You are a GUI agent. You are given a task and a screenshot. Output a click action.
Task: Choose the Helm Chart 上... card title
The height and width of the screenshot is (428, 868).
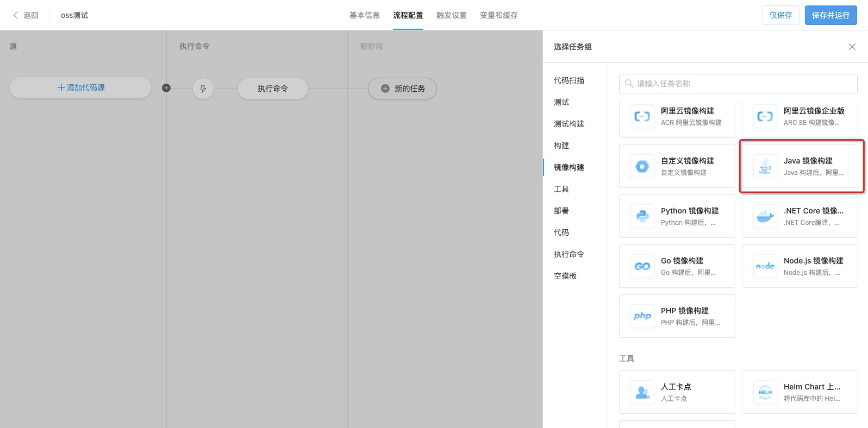pyautogui.click(x=812, y=387)
